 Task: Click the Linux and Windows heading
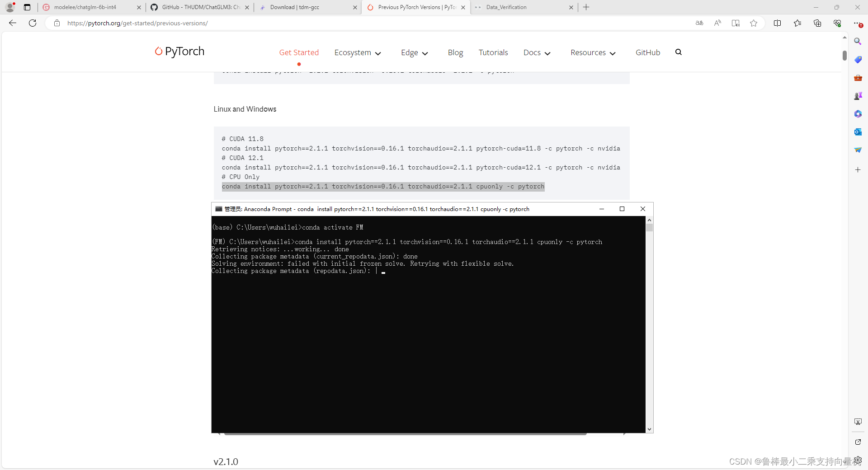click(x=245, y=109)
